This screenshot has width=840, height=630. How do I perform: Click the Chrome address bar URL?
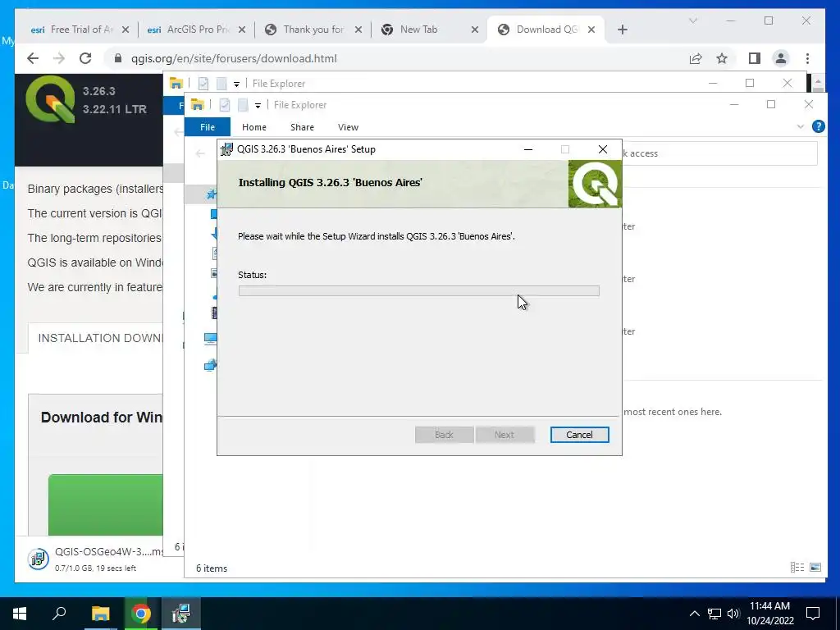(x=234, y=58)
